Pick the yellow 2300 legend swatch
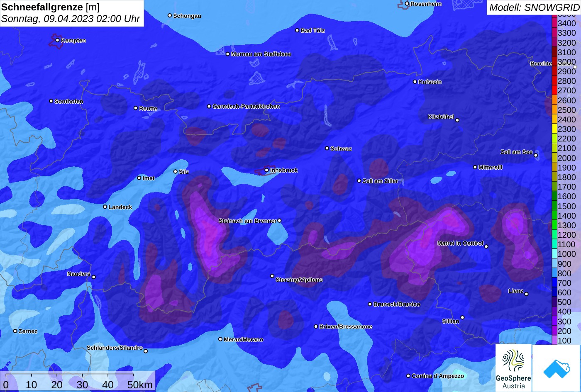 (554, 129)
